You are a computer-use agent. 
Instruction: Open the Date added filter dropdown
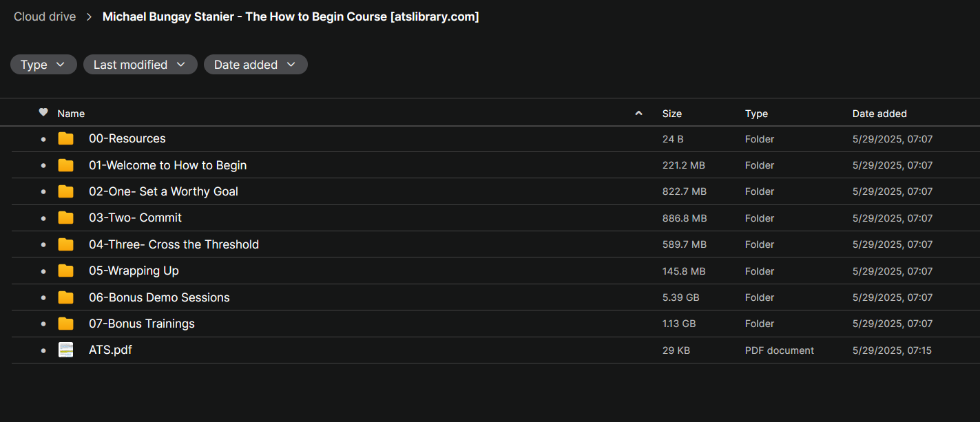click(256, 65)
